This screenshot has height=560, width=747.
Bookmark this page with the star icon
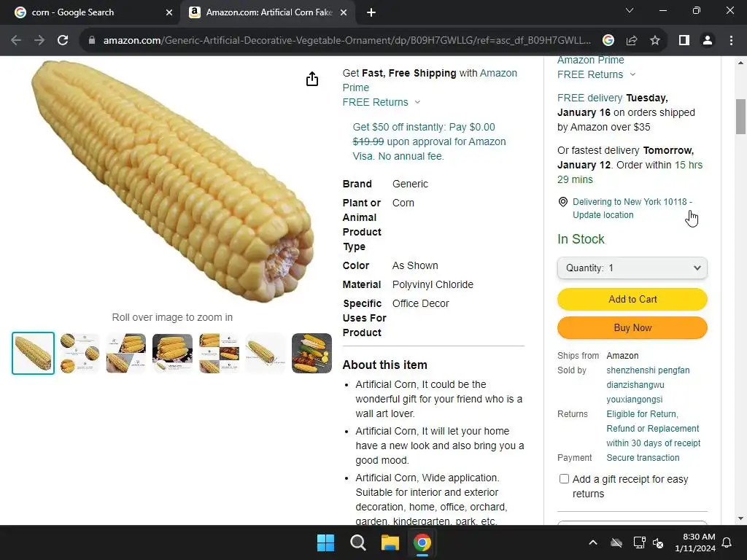click(x=655, y=41)
